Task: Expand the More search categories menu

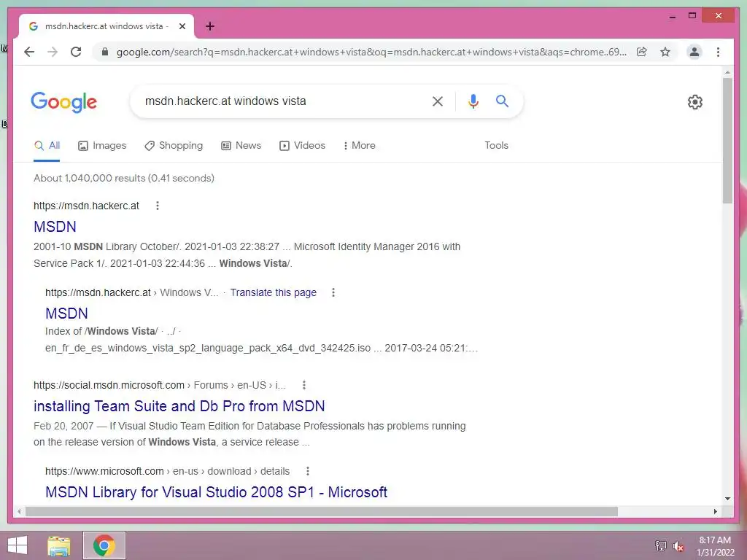Action: tap(359, 145)
